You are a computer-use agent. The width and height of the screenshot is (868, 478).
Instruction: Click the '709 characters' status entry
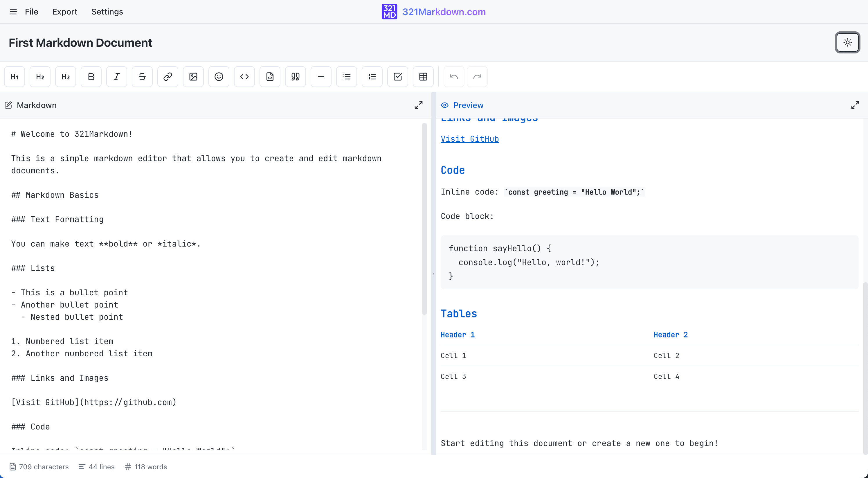[39, 467]
